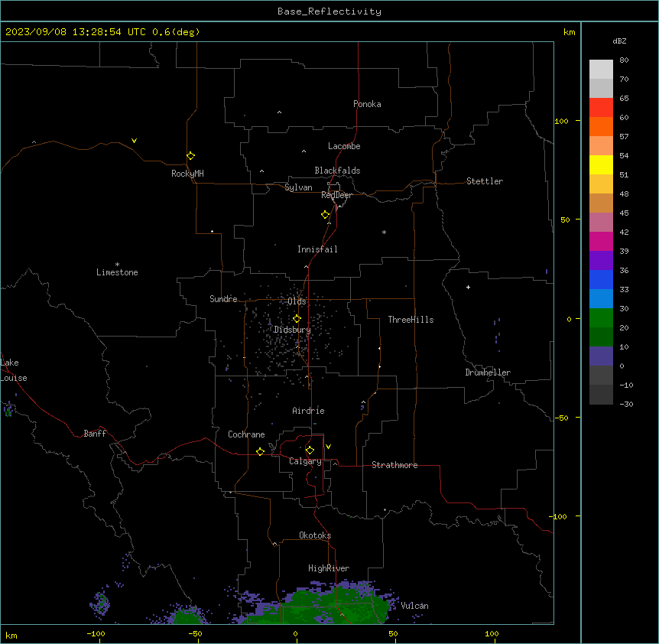Click the Olds town label
Viewport: 659px width, 644px height.
[297, 301]
